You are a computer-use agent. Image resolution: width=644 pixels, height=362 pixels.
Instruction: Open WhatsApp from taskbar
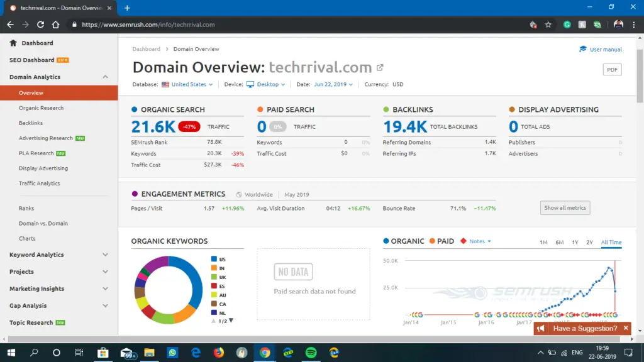pos(172,353)
